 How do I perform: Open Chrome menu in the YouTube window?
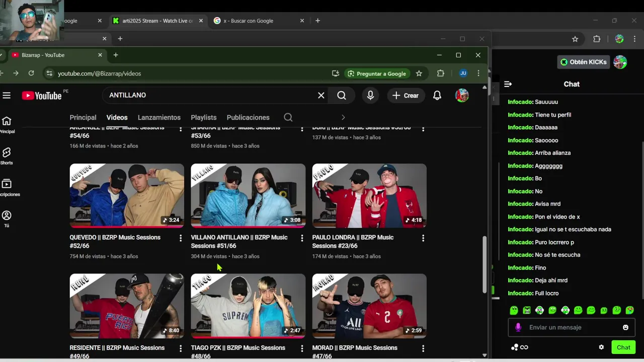pyautogui.click(x=478, y=73)
